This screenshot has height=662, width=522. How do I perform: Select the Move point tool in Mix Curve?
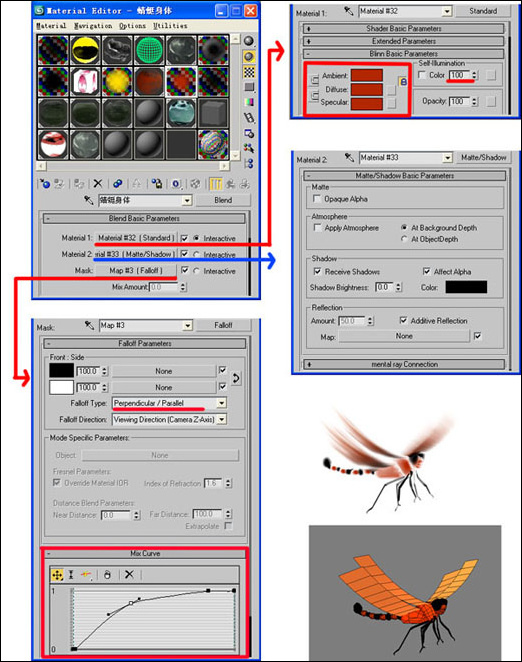[57, 575]
